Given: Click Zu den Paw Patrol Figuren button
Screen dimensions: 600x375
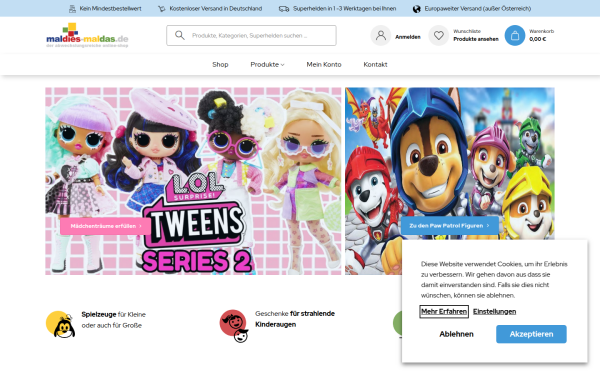Looking at the screenshot, I should point(450,226).
